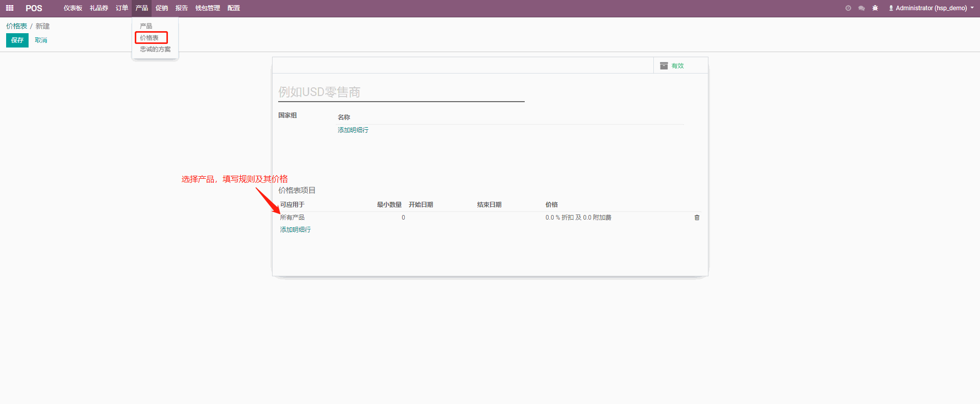This screenshot has width=980, height=404.
Task: Go back to 价格表 via breadcrumb
Action: pyautogui.click(x=16, y=26)
